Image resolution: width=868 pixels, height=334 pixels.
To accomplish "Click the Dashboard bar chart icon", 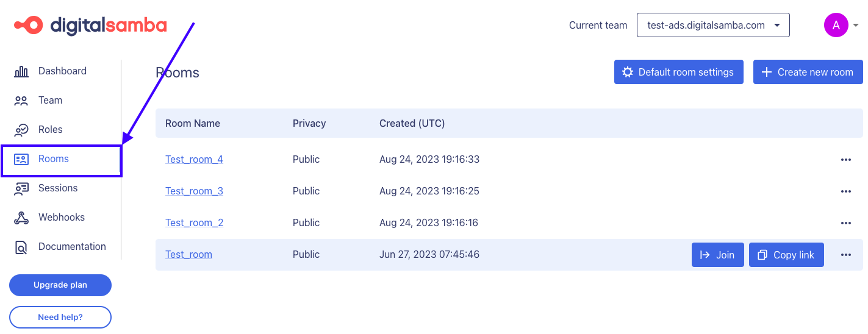I will coord(21,71).
